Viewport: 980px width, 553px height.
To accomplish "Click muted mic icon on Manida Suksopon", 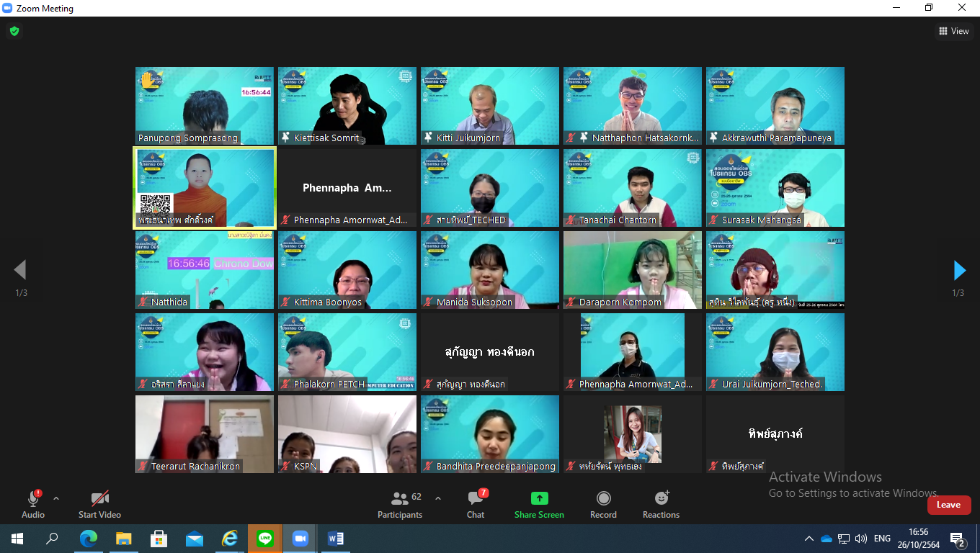I will pos(429,302).
